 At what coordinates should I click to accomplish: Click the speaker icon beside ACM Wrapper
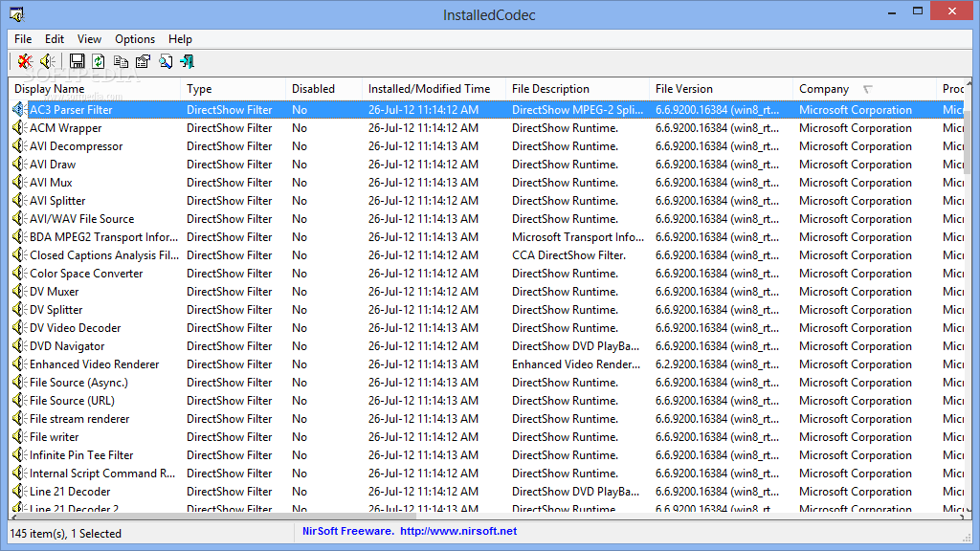19,127
